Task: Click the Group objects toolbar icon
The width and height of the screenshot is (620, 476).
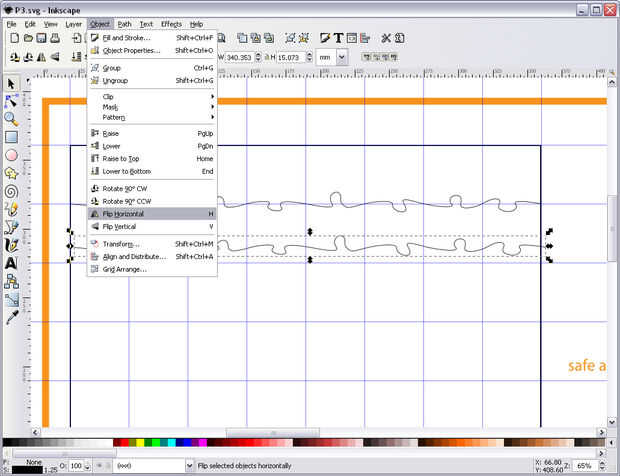Action: [x=291, y=38]
